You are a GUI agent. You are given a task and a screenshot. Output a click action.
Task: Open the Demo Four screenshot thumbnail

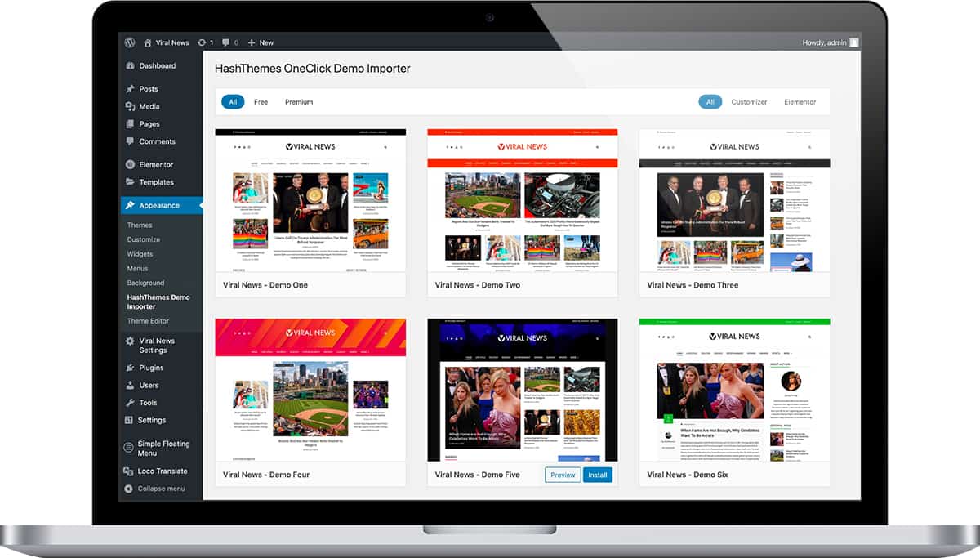coord(310,391)
